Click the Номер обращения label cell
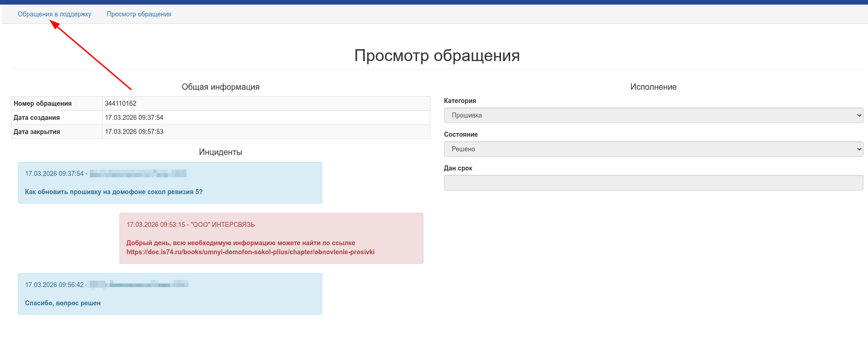 (x=43, y=103)
